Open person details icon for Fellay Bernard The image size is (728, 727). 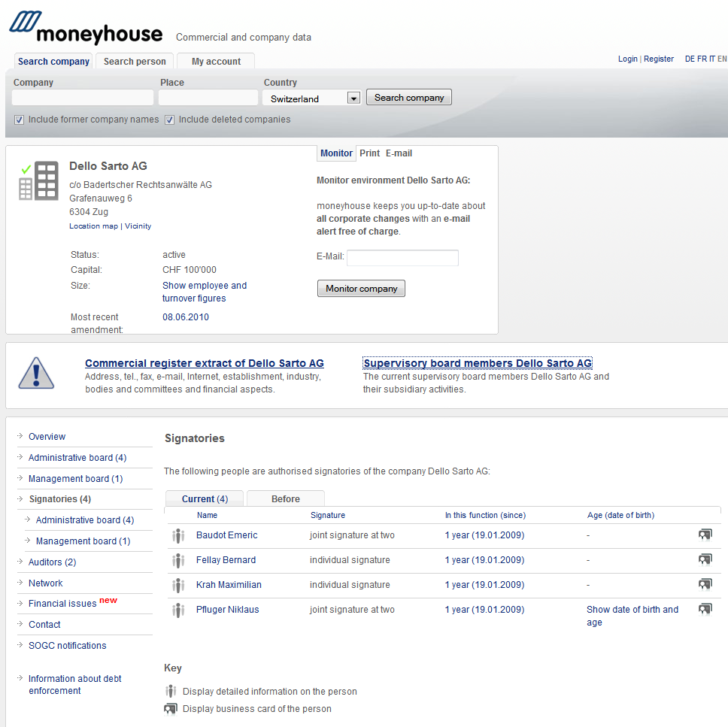[x=178, y=561]
